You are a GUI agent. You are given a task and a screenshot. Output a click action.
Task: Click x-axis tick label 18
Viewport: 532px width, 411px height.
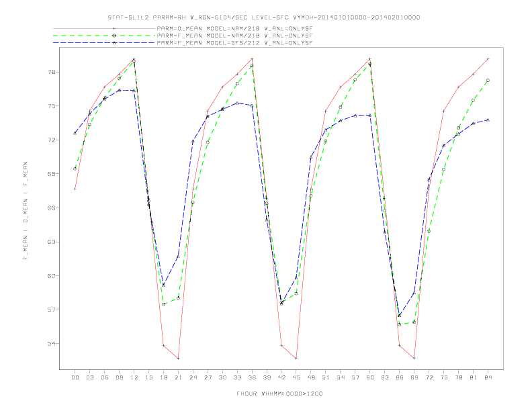tap(163, 377)
